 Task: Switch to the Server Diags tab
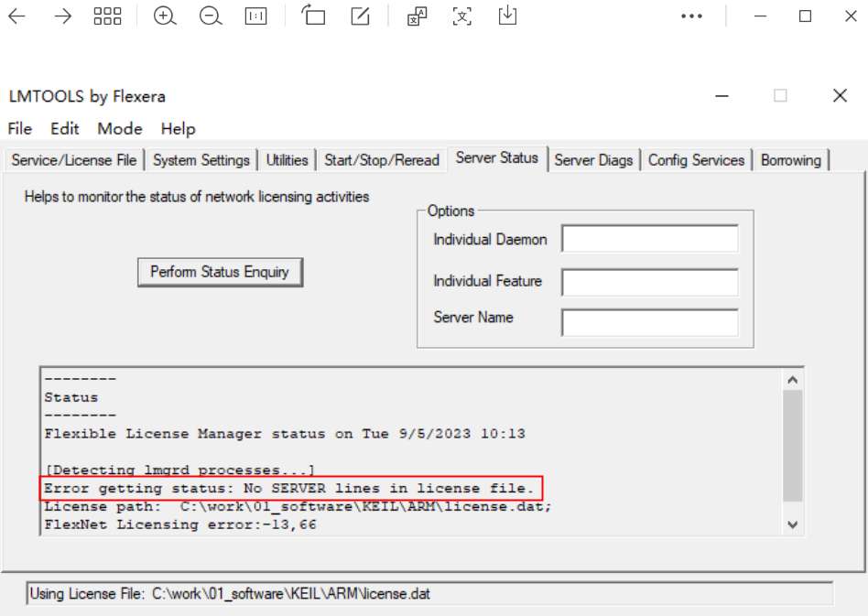pos(593,160)
